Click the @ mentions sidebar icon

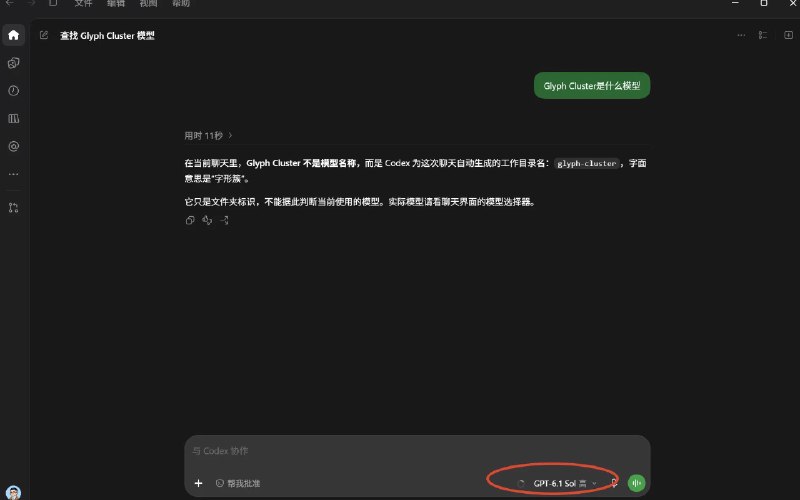pos(14,146)
